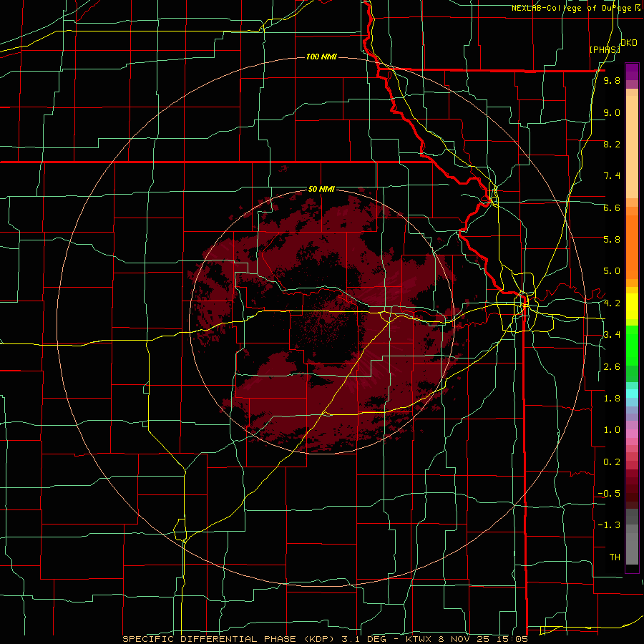Pick the bright yellow color band
Screen dimensions: 644x644
[632, 306]
